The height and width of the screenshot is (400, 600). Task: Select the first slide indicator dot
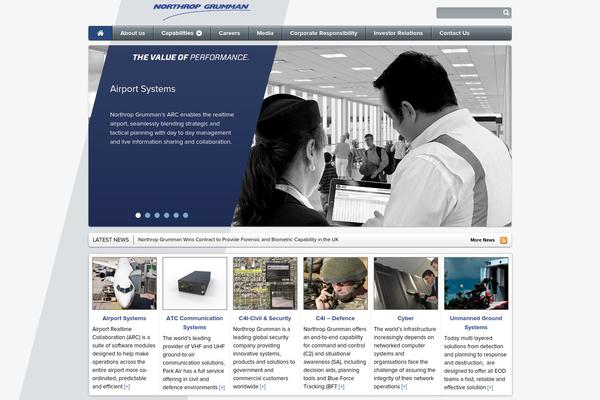click(x=138, y=216)
